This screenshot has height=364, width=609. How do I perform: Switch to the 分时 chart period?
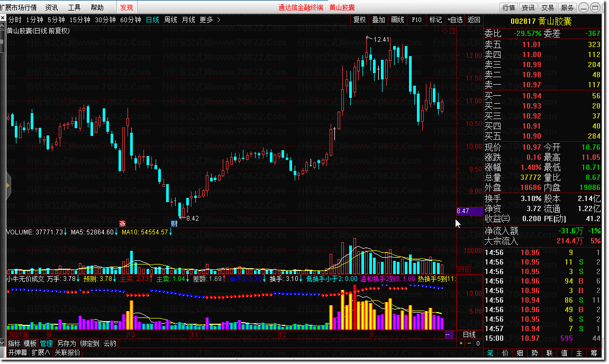15,20
